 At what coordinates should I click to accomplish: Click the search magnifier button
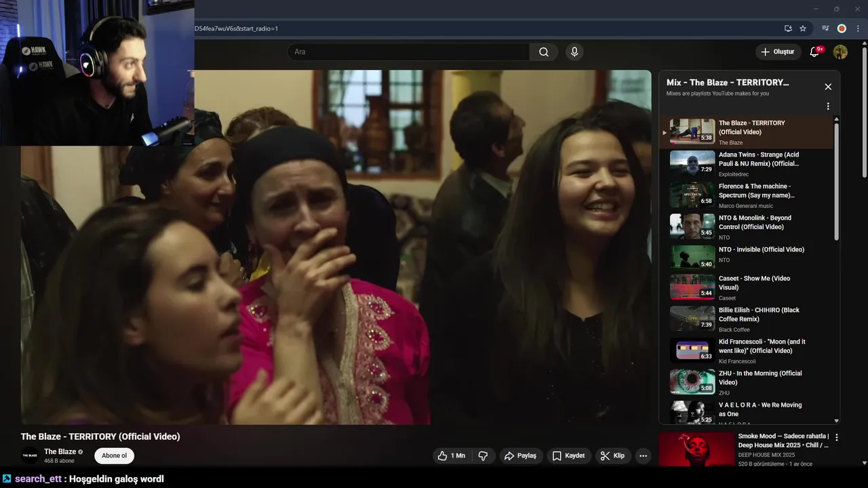pyautogui.click(x=544, y=52)
